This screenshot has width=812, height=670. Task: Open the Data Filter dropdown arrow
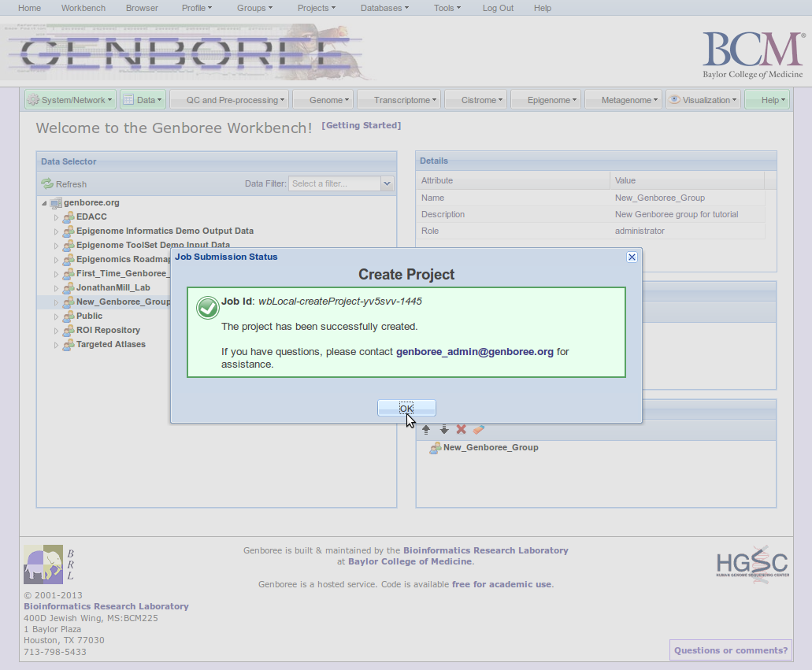(x=387, y=183)
